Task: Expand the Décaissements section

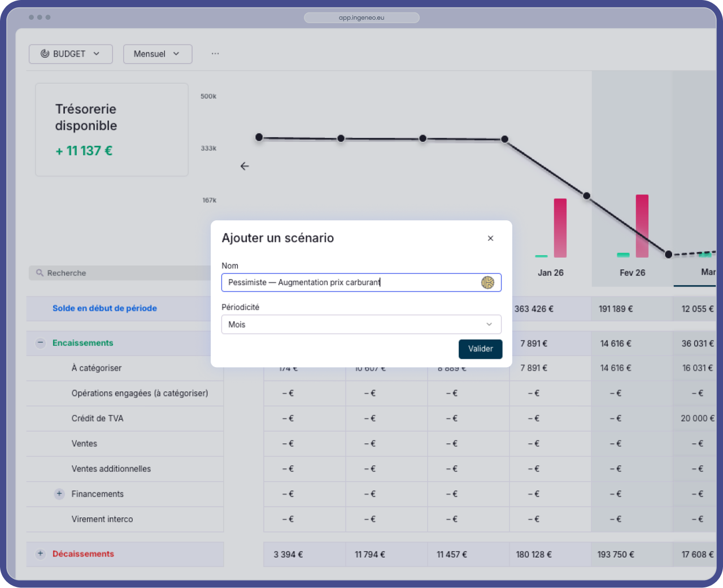Action: coord(40,554)
